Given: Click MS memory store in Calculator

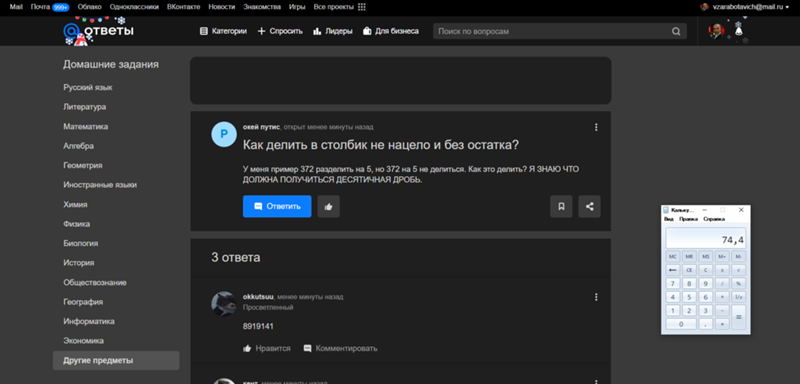Looking at the screenshot, I should [706, 256].
